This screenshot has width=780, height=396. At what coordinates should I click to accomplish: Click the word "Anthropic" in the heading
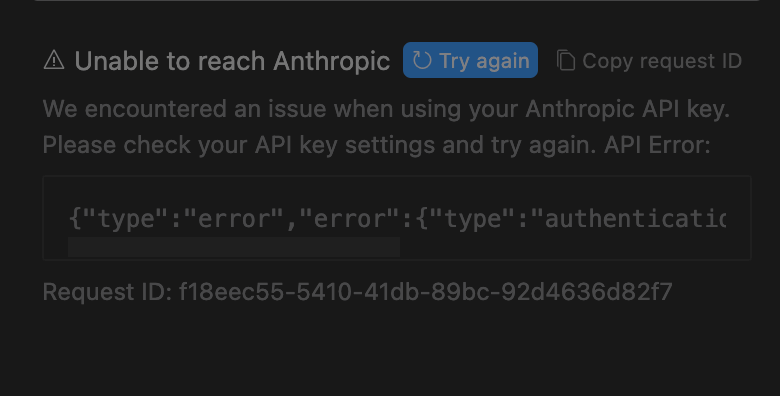click(x=331, y=61)
